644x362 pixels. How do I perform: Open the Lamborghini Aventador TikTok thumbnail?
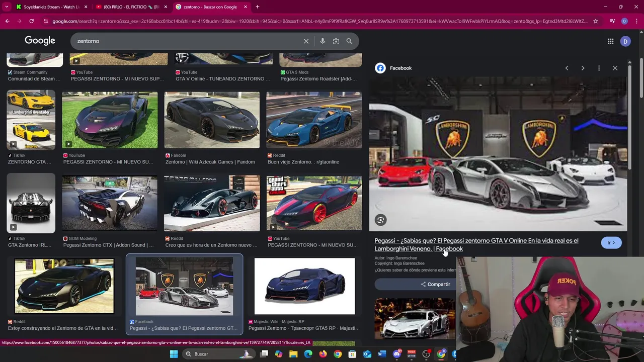(31, 120)
